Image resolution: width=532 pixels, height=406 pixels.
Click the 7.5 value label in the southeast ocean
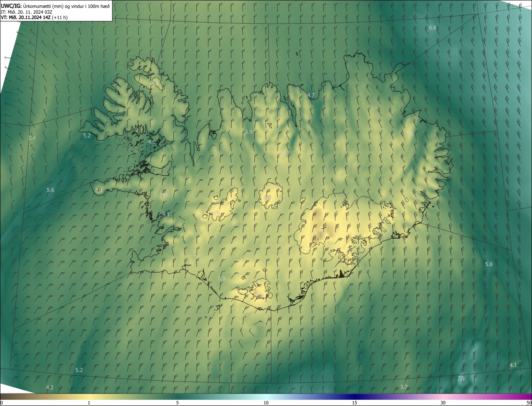click(x=461, y=378)
